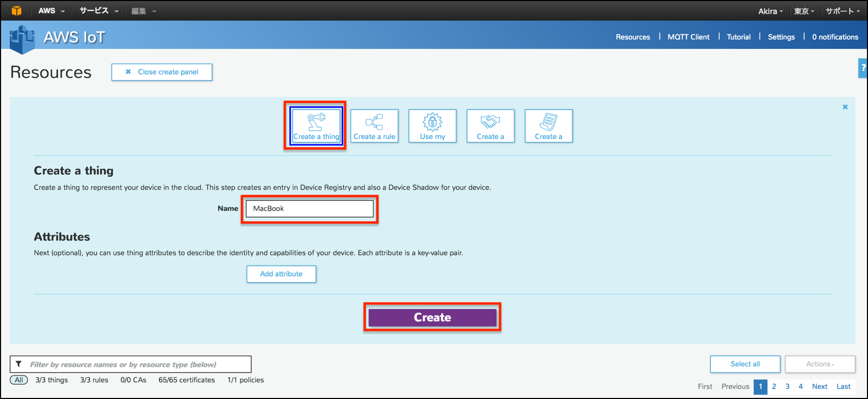Go to page 3
The image size is (868, 399).
(x=787, y=386)
